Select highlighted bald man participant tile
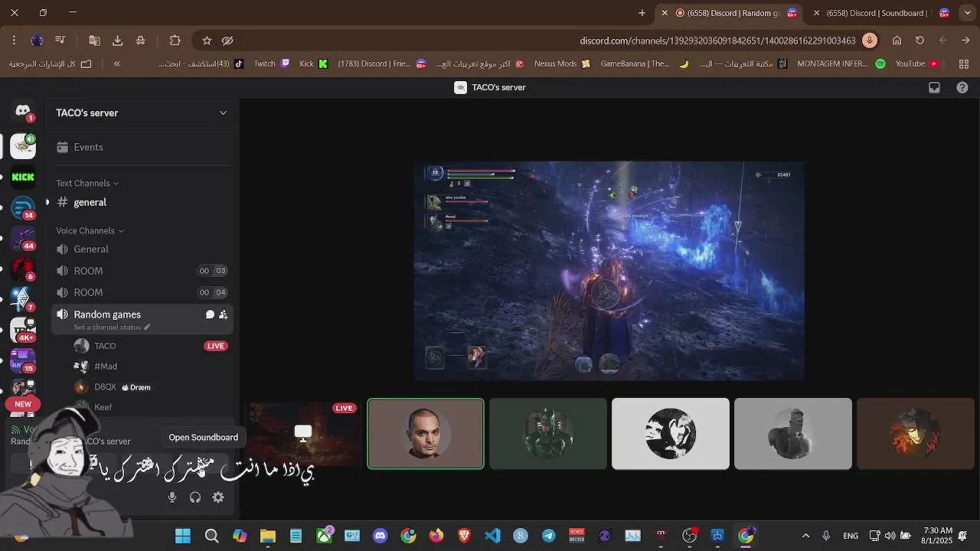This screenshot has height=551, width=980. click(426, 433)
